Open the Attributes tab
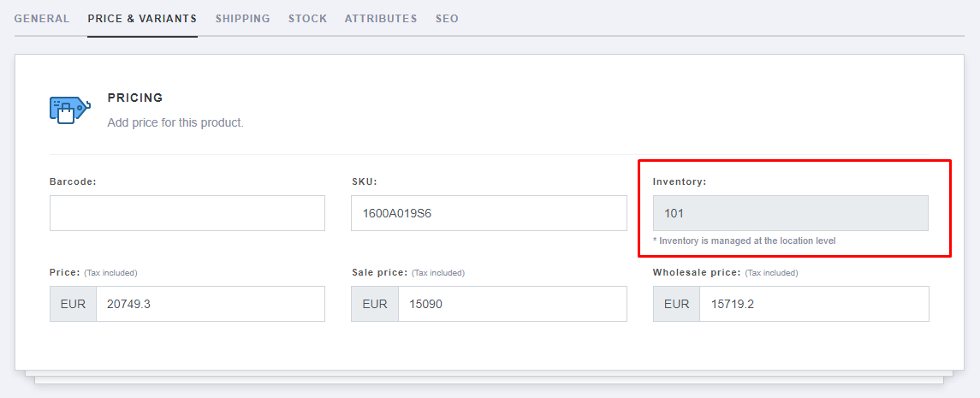 click(x=381, y=19)
